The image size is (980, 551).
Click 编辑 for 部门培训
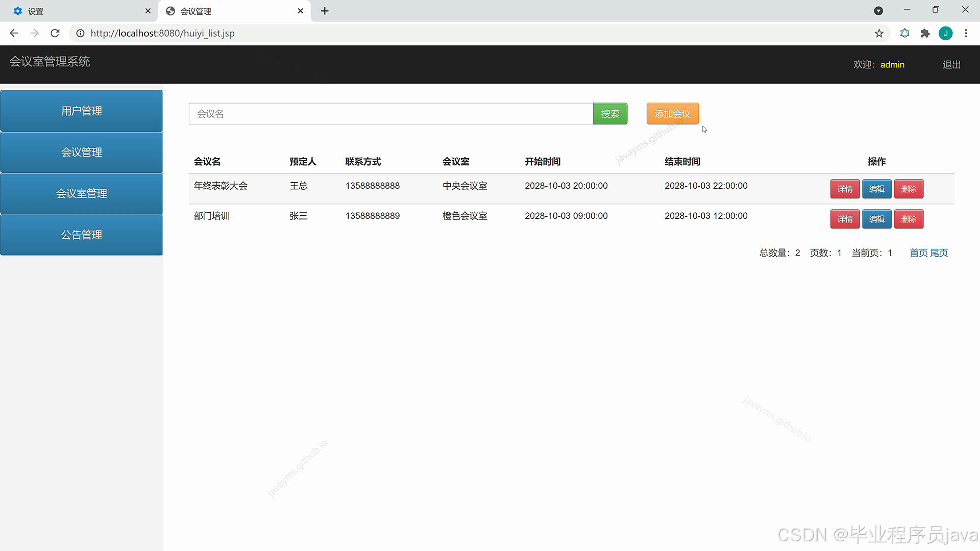[876, 219]
